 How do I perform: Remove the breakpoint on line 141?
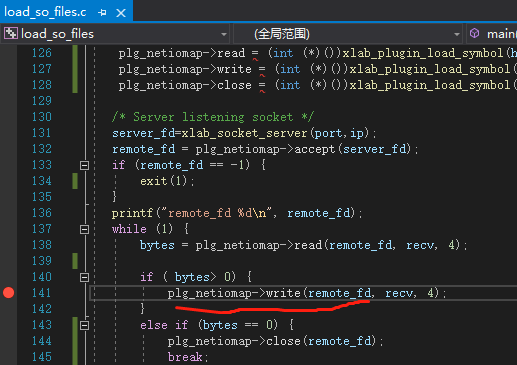coord(8,292)
